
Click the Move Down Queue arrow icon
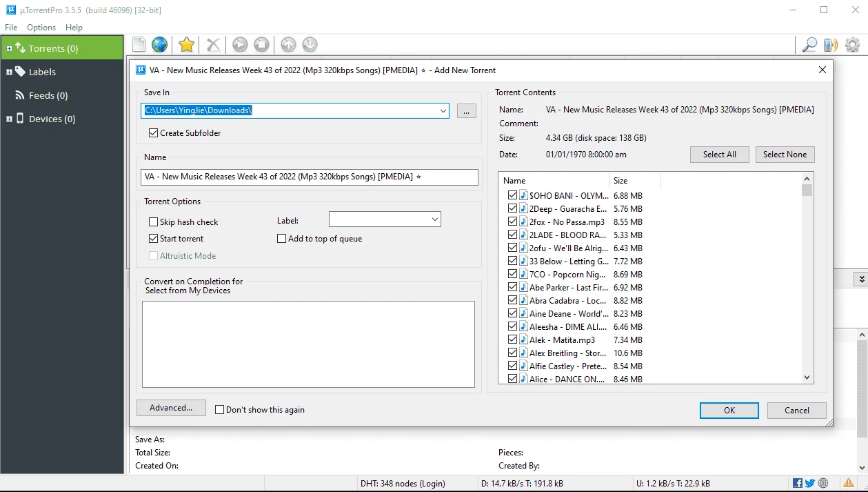click(x=310, y=45)
